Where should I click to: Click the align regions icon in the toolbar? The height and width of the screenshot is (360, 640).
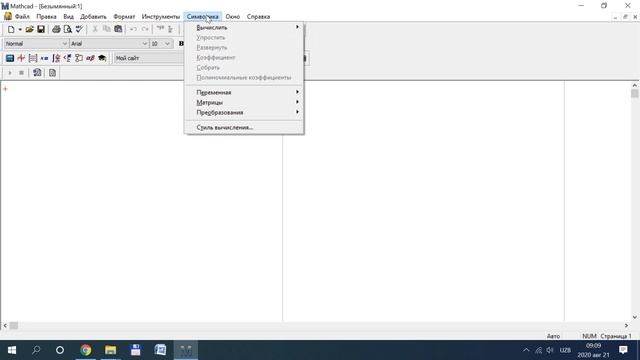pos(171,29)
